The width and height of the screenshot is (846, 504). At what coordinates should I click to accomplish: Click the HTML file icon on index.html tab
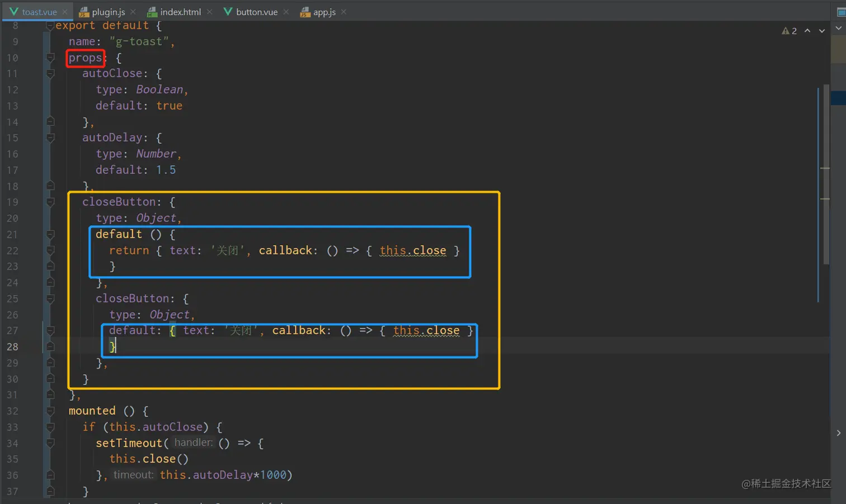tap(152, 12)
